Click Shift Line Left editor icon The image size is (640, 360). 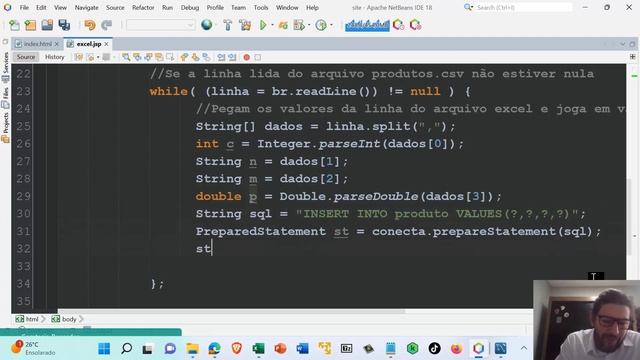pyautogui.click(x=221, y=57)
